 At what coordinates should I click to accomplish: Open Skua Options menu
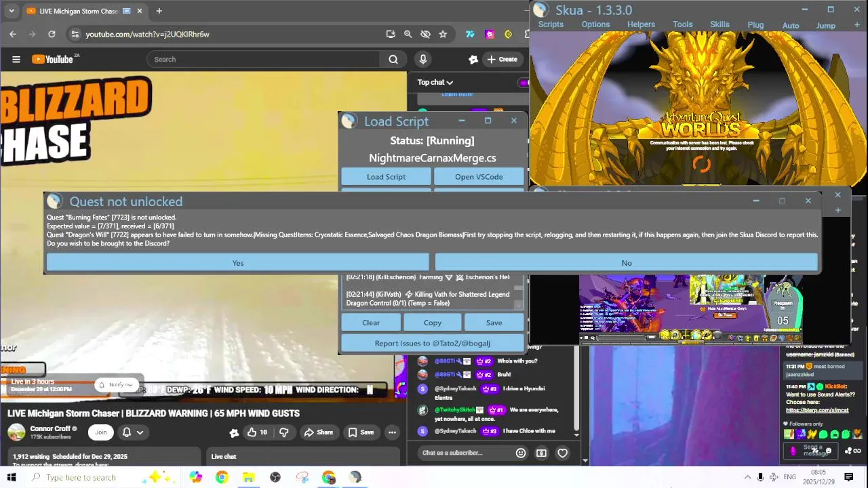[x=595, y=24]
